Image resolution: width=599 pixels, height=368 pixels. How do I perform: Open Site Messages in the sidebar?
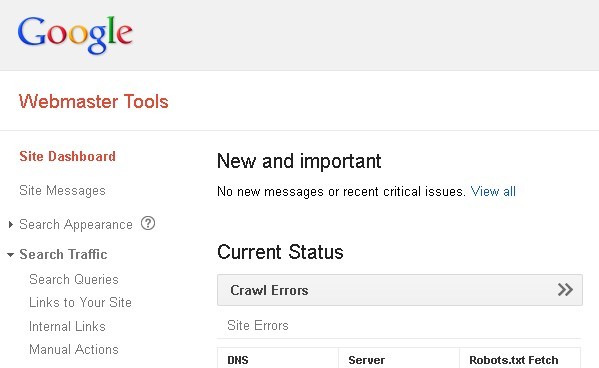62,190
